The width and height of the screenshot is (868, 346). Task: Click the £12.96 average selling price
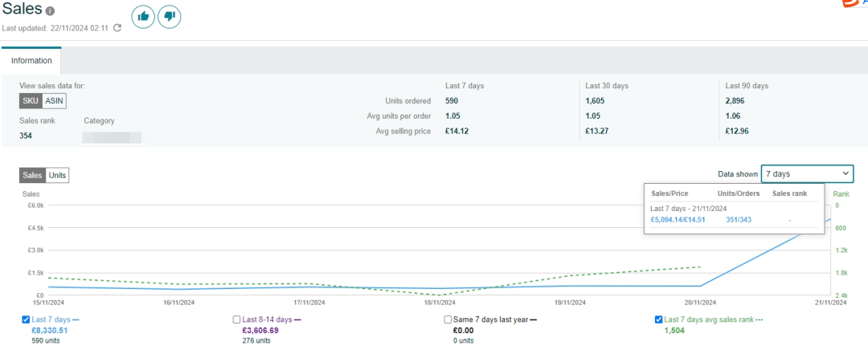click(x=737, y=132)
